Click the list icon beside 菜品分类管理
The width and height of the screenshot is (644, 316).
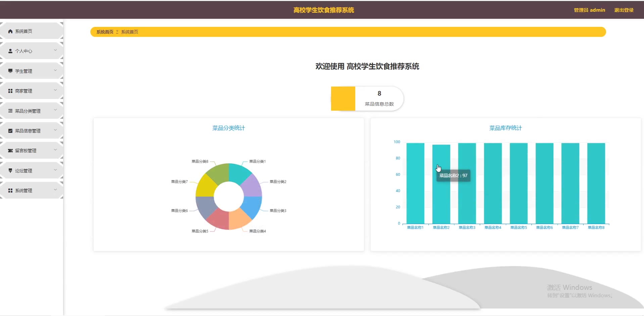point(10,111)
